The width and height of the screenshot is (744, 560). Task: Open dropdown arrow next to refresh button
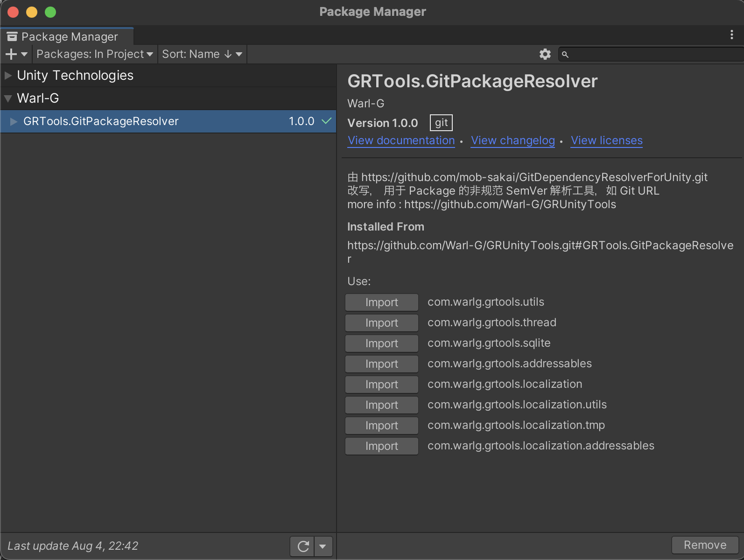click(323, 546)
